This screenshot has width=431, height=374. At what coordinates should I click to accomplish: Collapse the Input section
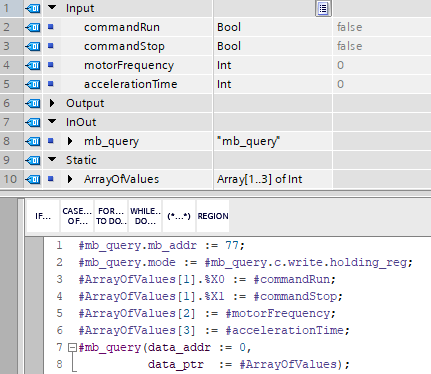52,7
